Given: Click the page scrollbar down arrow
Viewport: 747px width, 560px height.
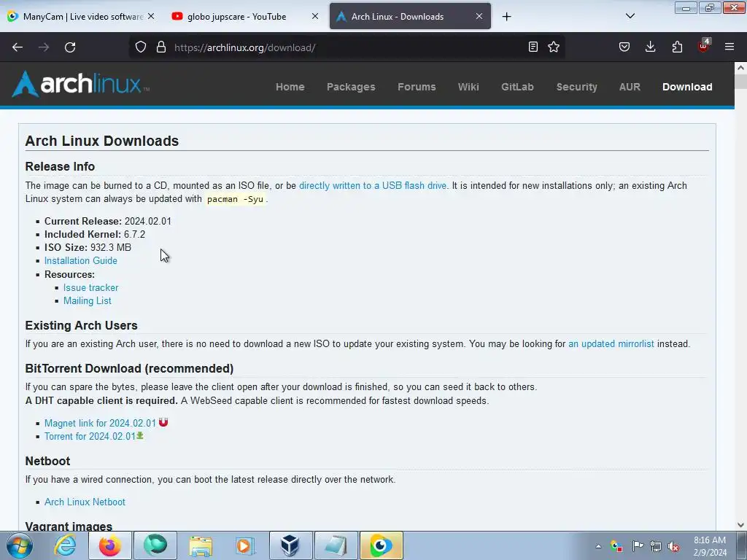Looking at the screenshot, I should [x=741, y=525].
